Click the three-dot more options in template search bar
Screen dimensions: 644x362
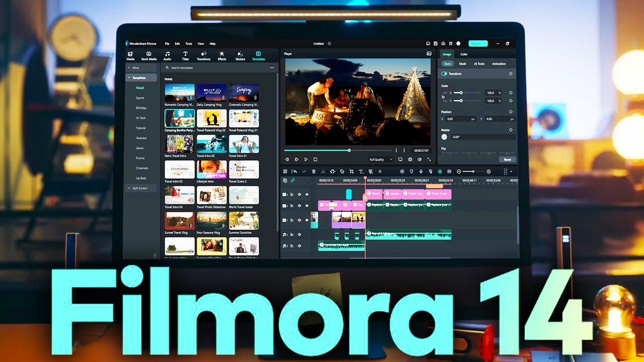(x=272, y=67)
